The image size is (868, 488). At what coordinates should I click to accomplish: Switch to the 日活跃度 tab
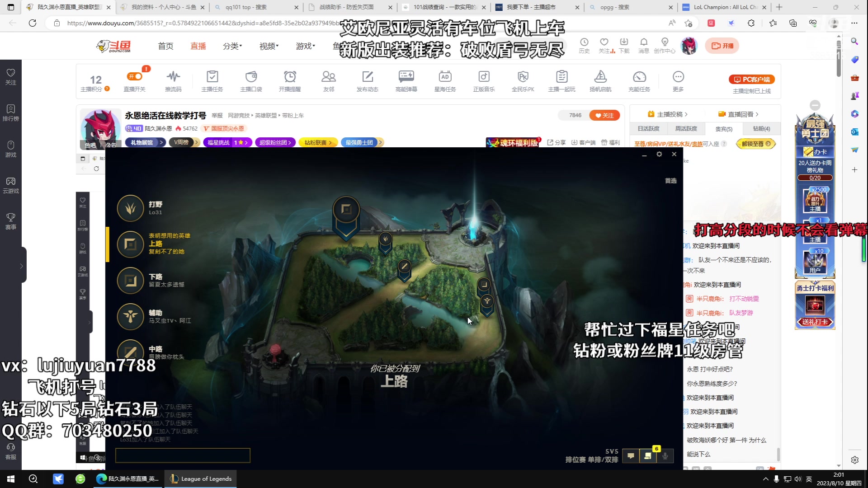pyautogui.click(x=648, y=129)
